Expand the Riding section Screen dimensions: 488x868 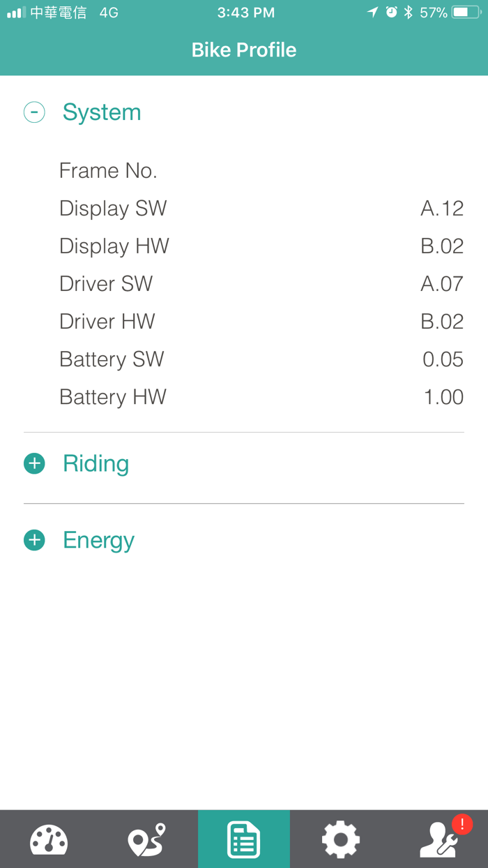click(x=34, y=463)
